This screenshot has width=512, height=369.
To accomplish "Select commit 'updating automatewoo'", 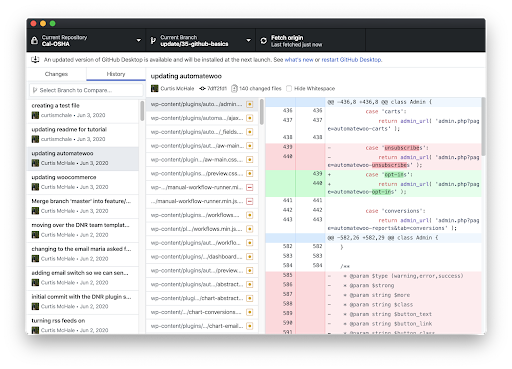I will [x=83, y=159].
